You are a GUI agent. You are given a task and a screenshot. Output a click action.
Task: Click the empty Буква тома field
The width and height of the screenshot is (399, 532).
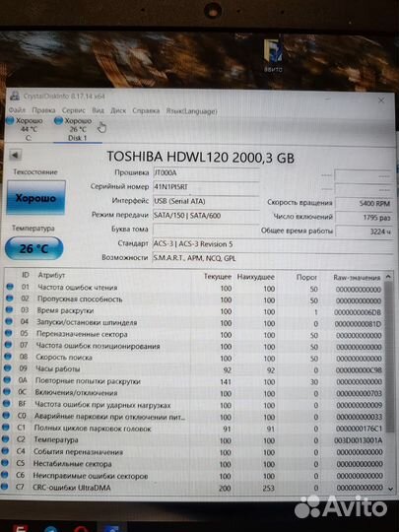(206, 230)
